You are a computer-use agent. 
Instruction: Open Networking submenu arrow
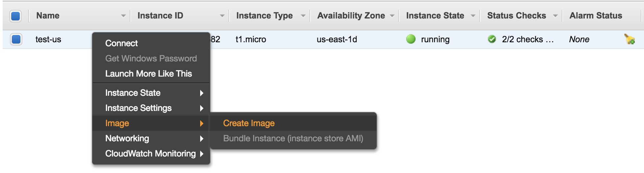[201, 139]
